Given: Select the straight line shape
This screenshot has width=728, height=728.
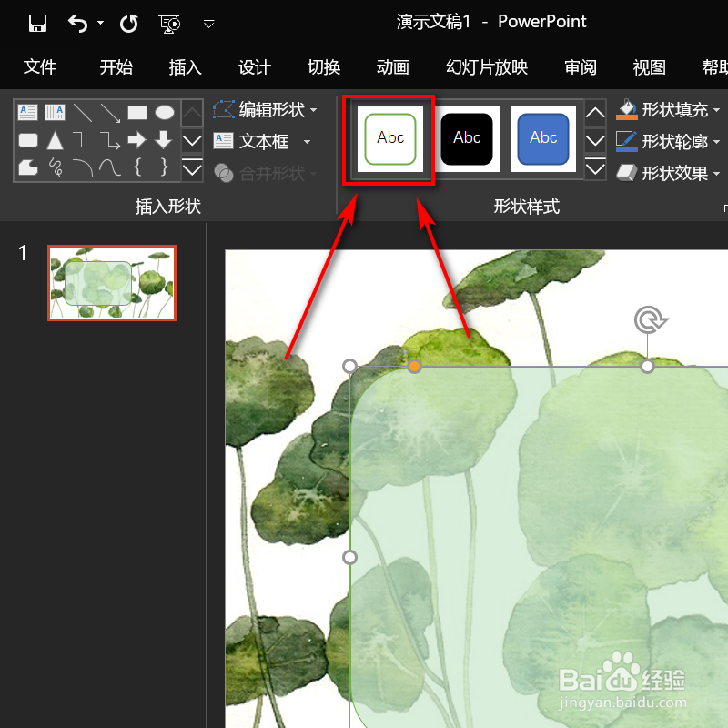Looking at the screenshot, I should point(83,113).
